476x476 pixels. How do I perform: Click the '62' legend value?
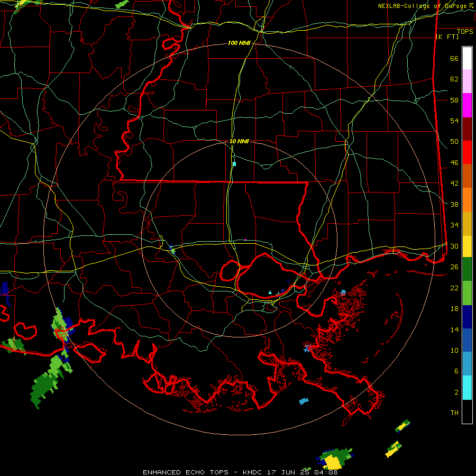point(454,79)
